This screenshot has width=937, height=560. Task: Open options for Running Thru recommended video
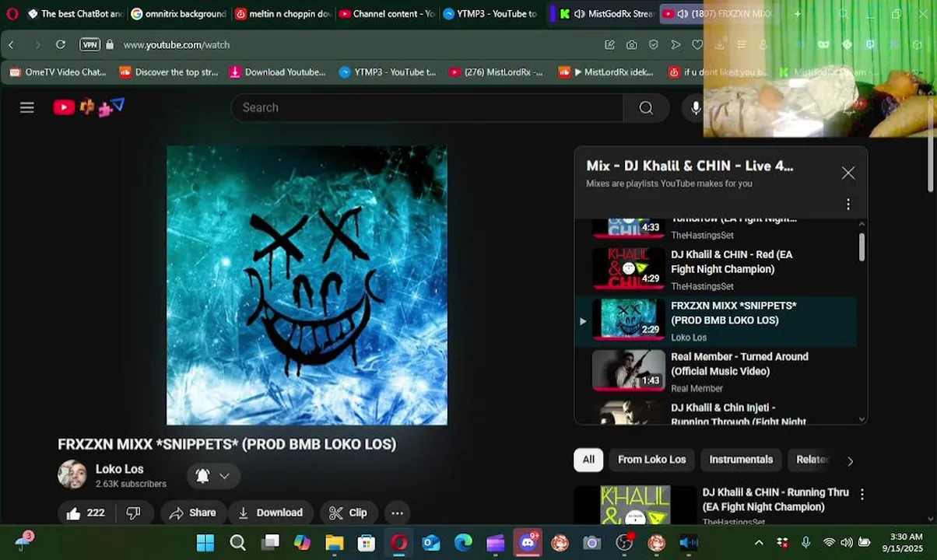pos(862,494)
